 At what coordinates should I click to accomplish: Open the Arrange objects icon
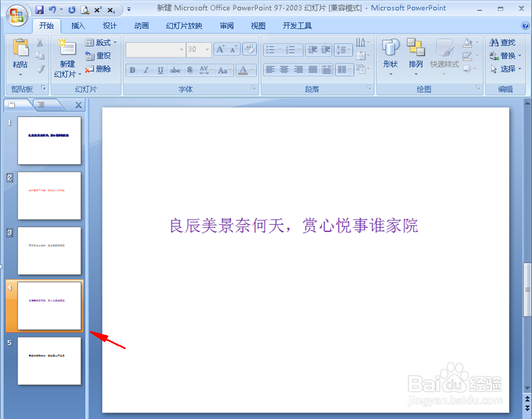[415, 47]
